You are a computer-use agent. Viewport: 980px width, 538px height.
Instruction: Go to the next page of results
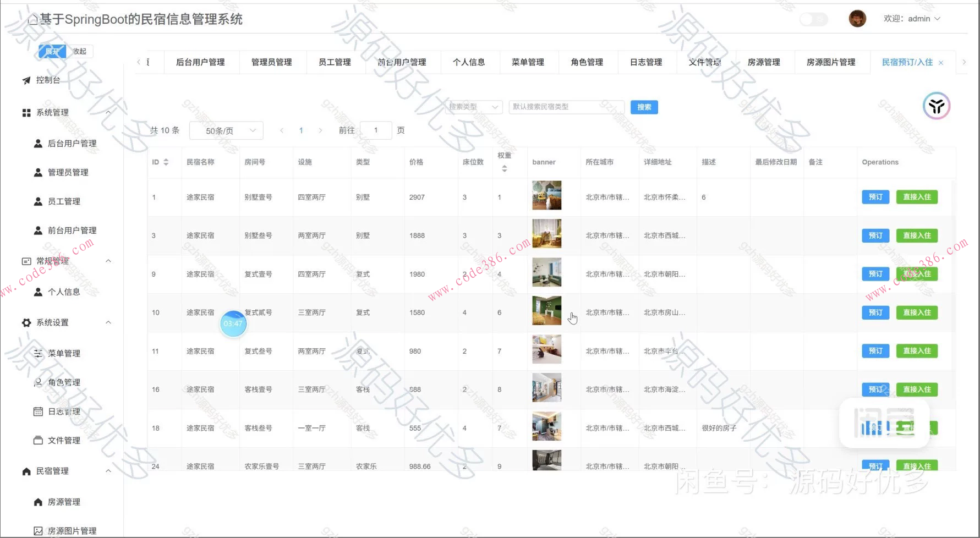pos(320,130)
